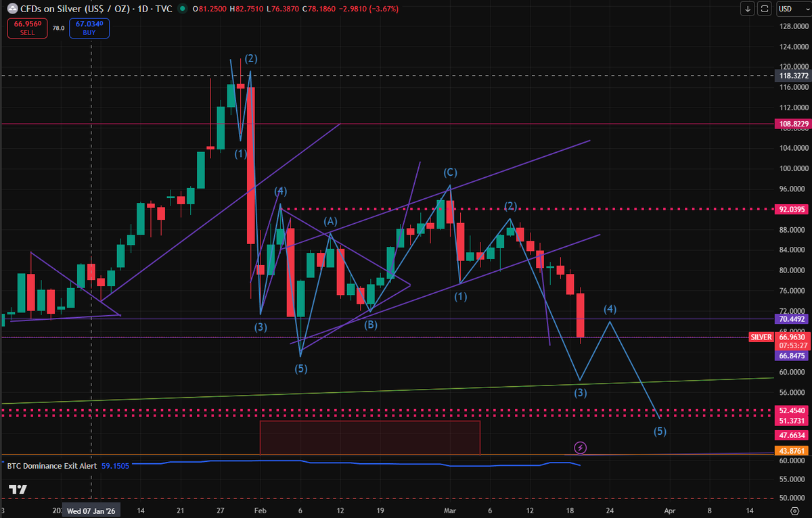
Task: Click the Elliott wave (A) label
Action: [x=330, y=221]
